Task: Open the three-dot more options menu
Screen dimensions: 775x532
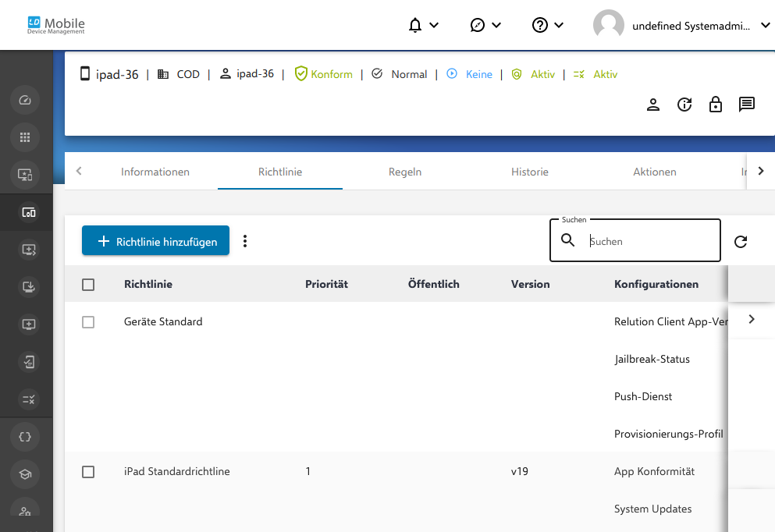Action: tap(244, 241)
